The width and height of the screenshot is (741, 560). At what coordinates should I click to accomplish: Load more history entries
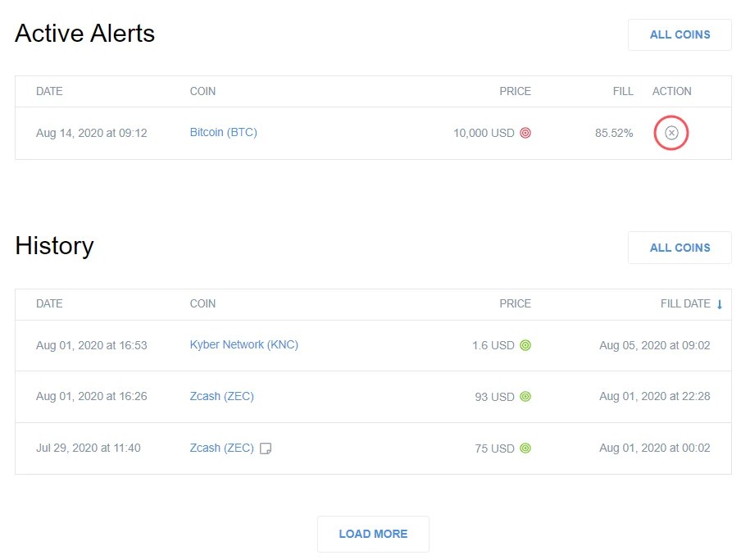tap(373, 534)
